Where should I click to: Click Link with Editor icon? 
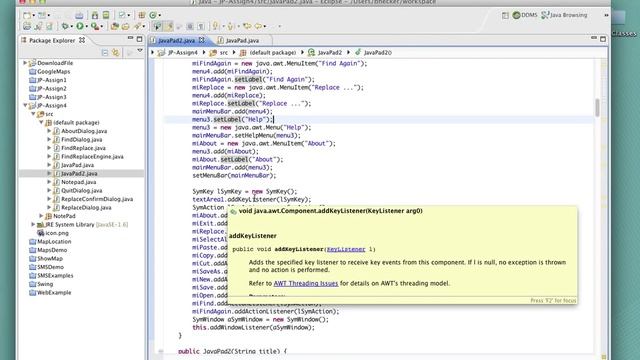116,53
